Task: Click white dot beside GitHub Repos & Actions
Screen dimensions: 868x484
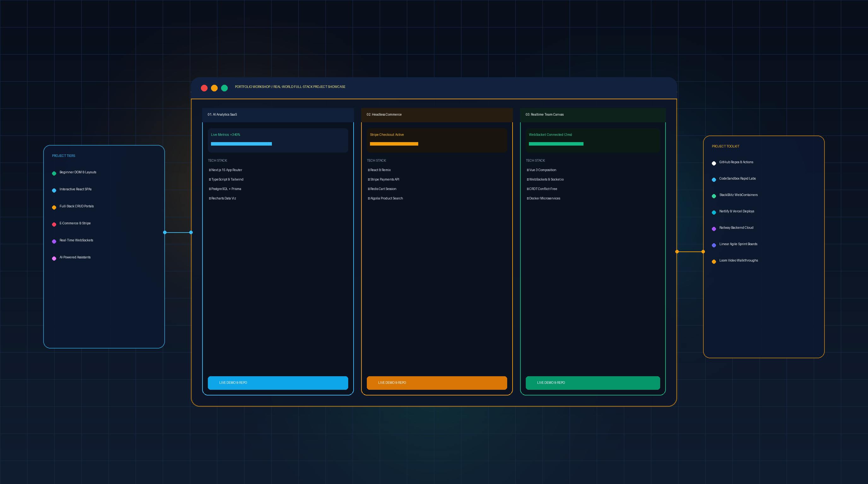Action: pyautogui.click(x=714, y=163)
